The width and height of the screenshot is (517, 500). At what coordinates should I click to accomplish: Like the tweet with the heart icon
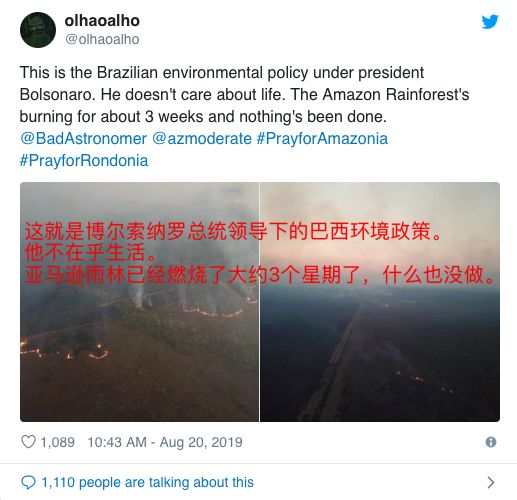[x=28, y=442]
